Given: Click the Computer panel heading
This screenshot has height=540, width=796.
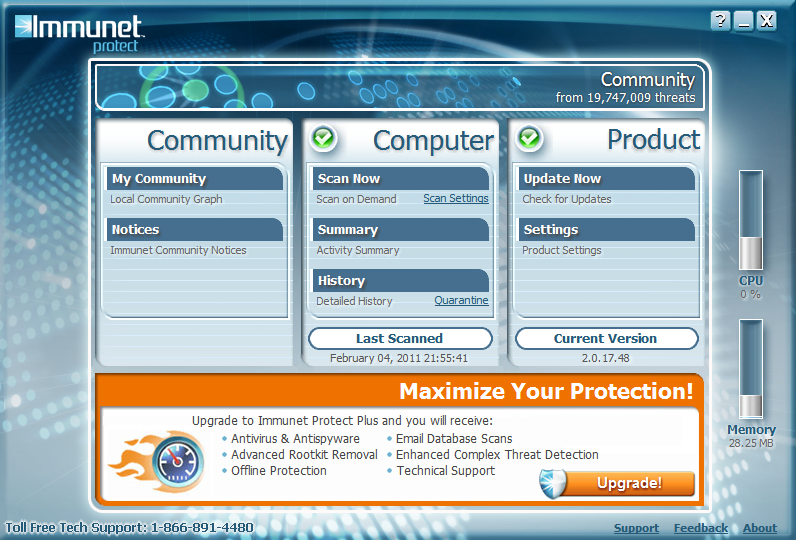Looking at the screenshot, I should 434,141.
